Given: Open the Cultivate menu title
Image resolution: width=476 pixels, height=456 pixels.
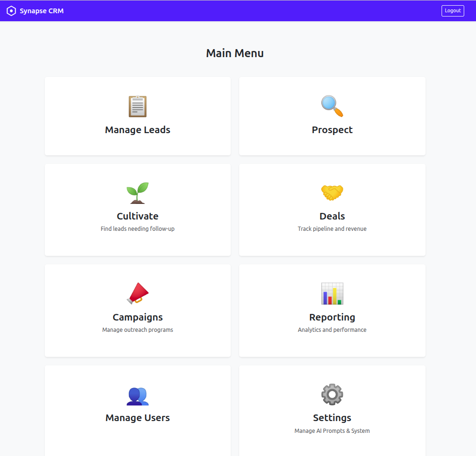Looking at the screenshot, I should (x=137, y=216).
